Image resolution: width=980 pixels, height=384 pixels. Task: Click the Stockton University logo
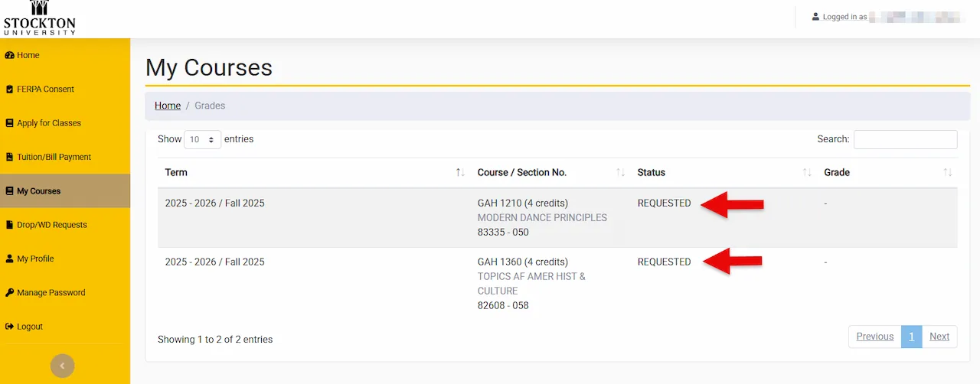click(x=40, y=18)
